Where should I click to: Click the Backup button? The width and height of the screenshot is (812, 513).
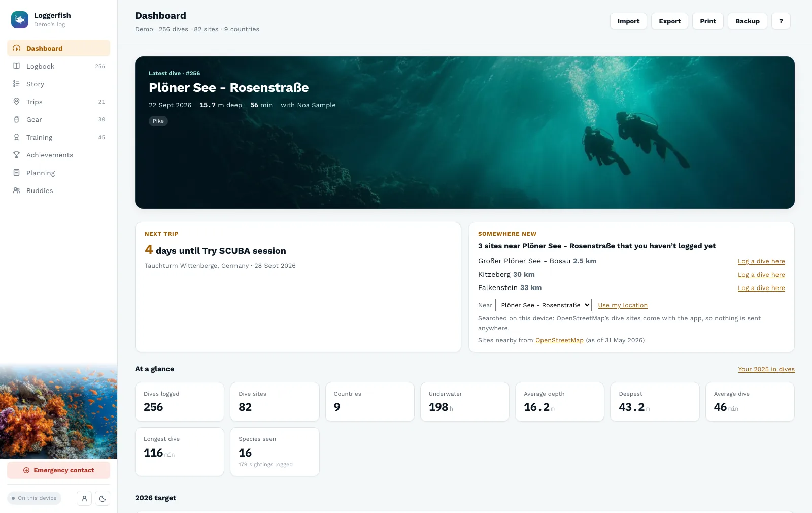click(x=747, y=21)
